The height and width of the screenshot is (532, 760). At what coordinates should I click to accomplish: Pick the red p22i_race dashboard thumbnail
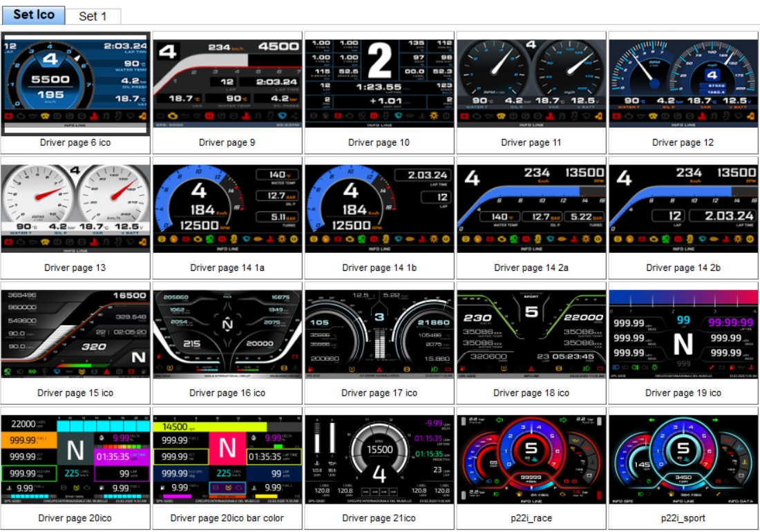point(531,459)
